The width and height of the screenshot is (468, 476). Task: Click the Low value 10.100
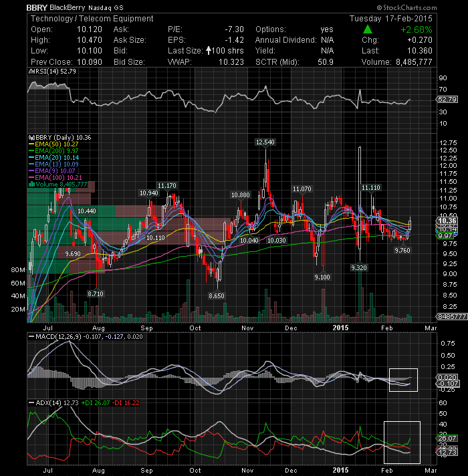click(x=90, y=51)
